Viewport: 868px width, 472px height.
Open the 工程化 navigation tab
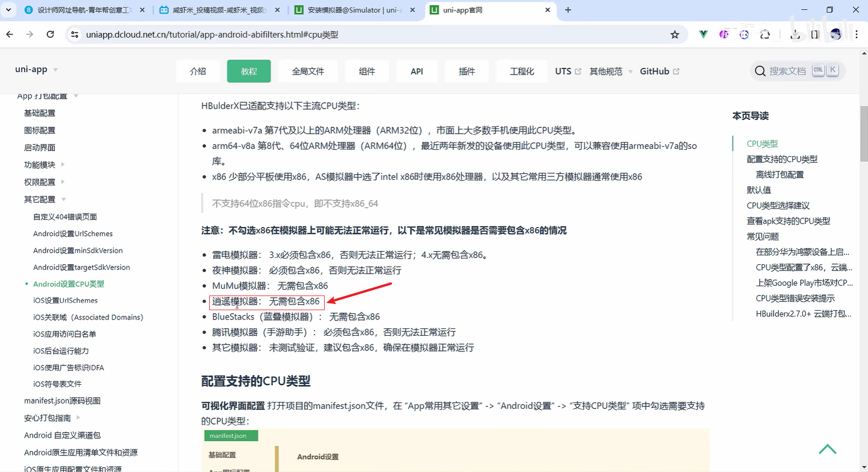[x=522, y=71]
